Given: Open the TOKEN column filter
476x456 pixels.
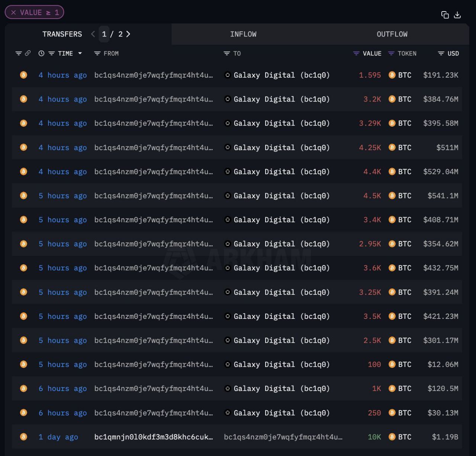Looking at the screenshot, I should pos(391,54).
